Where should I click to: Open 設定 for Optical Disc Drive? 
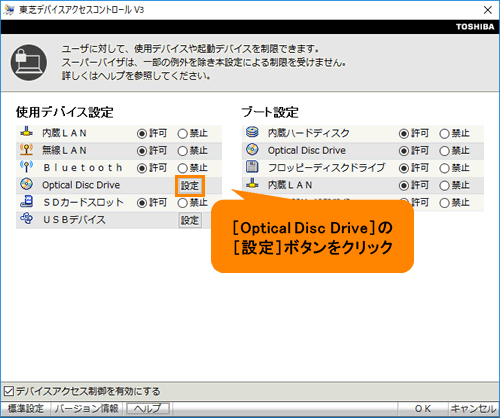click(190, 186)
